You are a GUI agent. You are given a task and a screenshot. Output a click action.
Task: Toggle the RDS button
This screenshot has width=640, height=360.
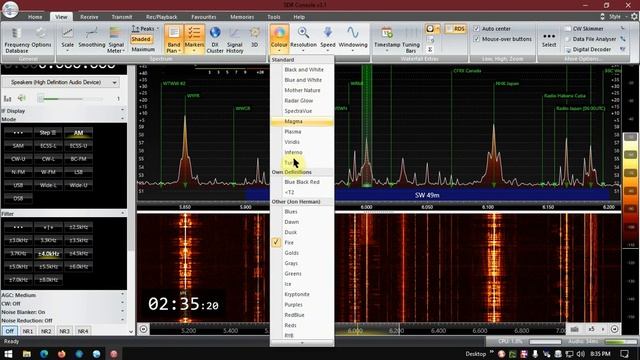456,29
